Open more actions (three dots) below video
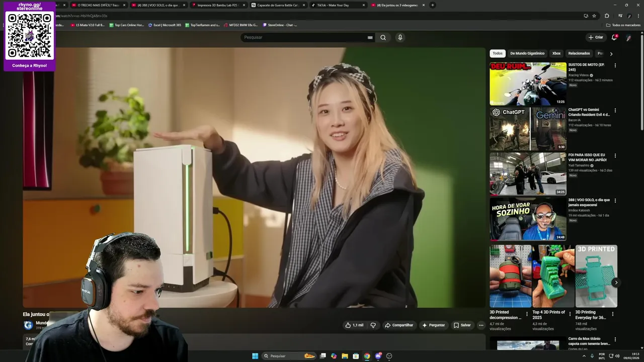The height and width of the screenshot is (362, 644). pyautogui.click(x=481, y=325)
